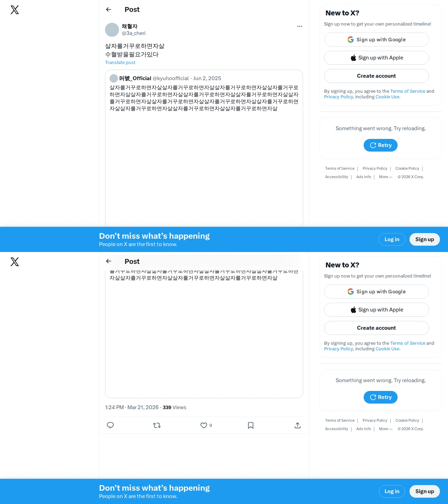
Task: Click the upper Create account button
Action: coord(376,76)
